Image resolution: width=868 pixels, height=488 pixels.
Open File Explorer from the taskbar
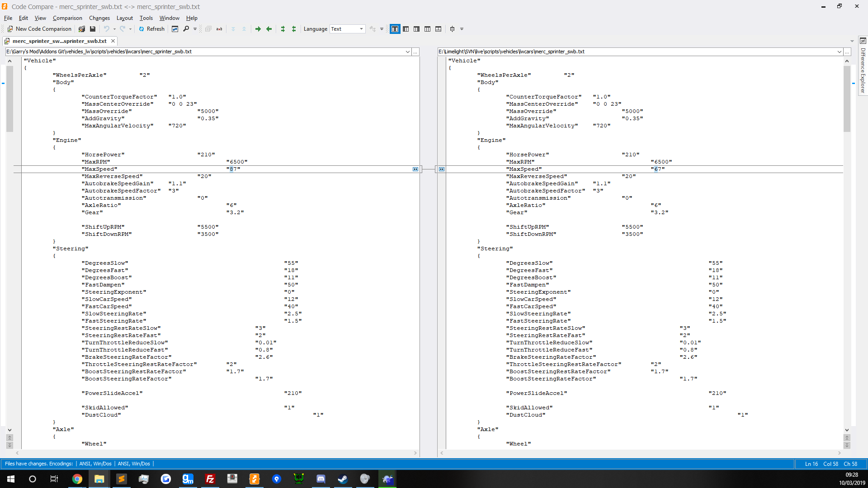(x=99, y=479)
